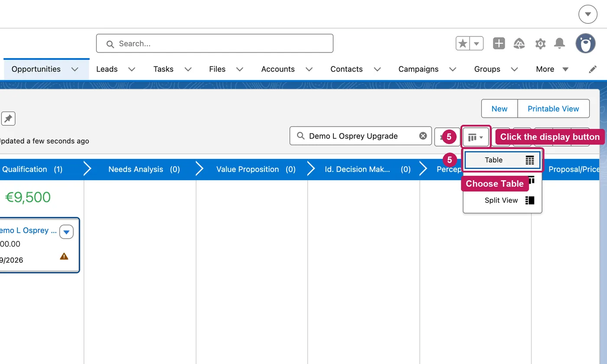Viewport: 607px width, 364px height.
Task: Open the Demo L Osprey opportunity link
Action: click(x=28, y=231)
